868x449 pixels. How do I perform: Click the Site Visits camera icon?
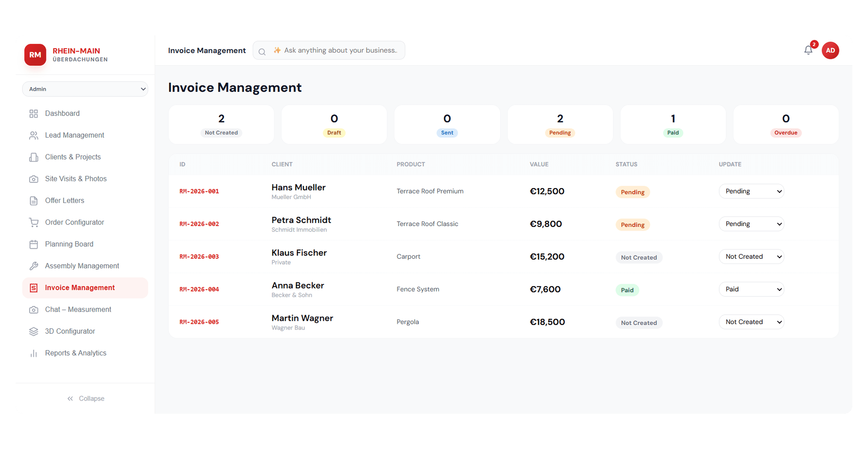[x=33, y=179]
